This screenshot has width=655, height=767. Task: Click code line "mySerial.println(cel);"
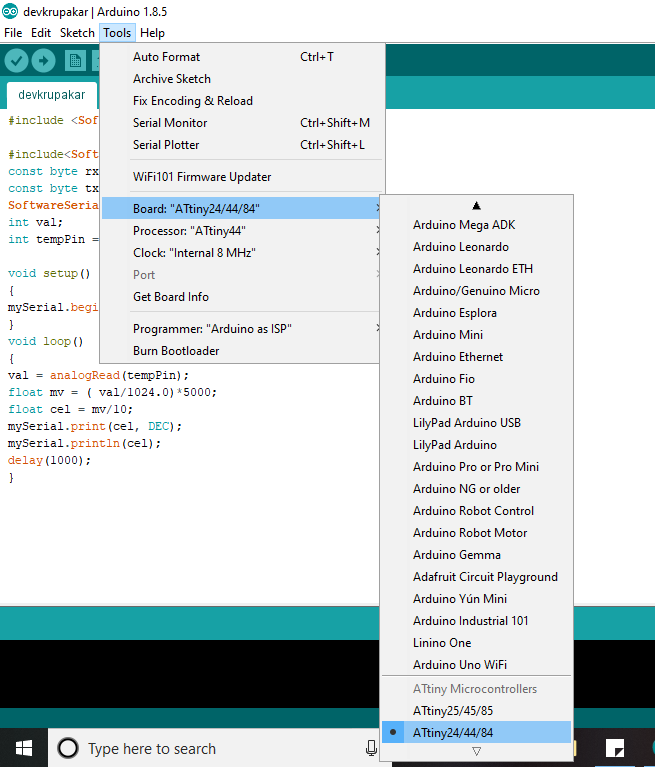click(84, 443)
